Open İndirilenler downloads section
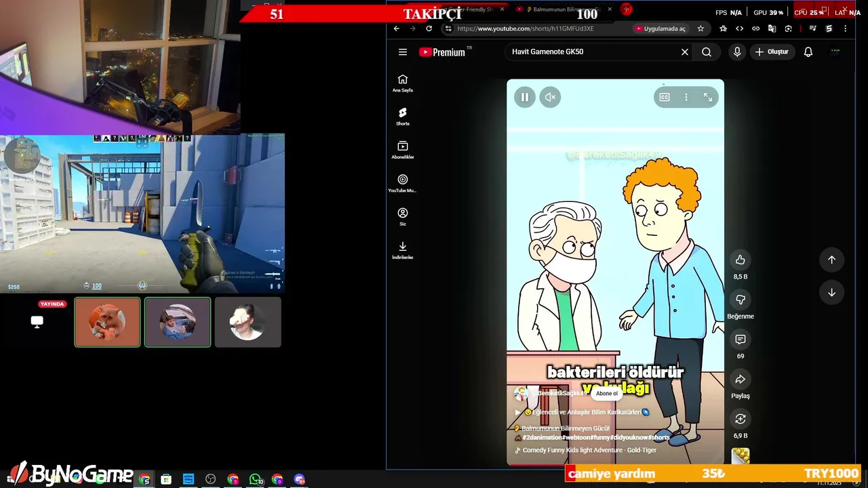This screenshot has height=488, width=868. [x=403, y=250]
